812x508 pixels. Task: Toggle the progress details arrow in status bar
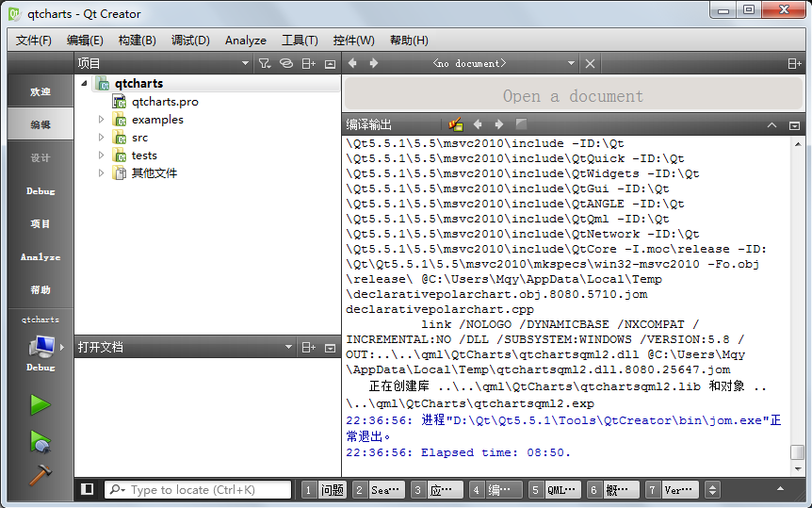780,489
